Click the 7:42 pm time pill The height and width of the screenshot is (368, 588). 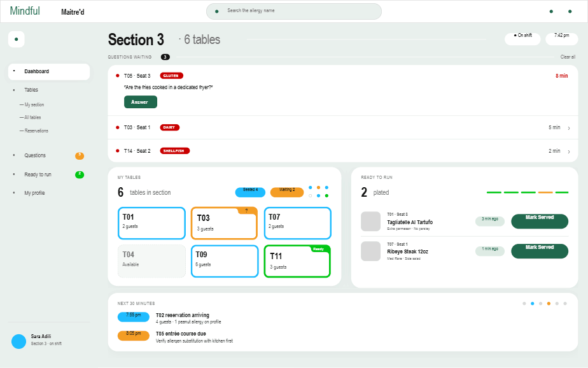(x=561, y=39)
